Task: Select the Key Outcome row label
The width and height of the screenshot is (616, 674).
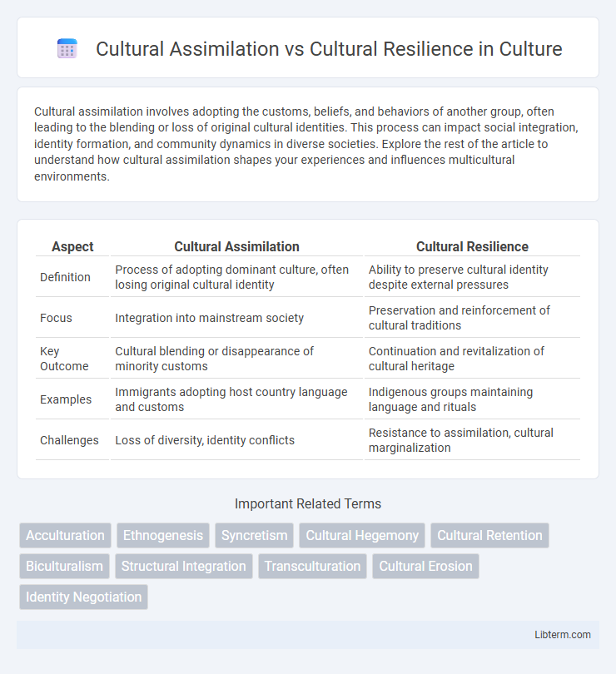Action: pyautogui.click(x=64, y=359)
